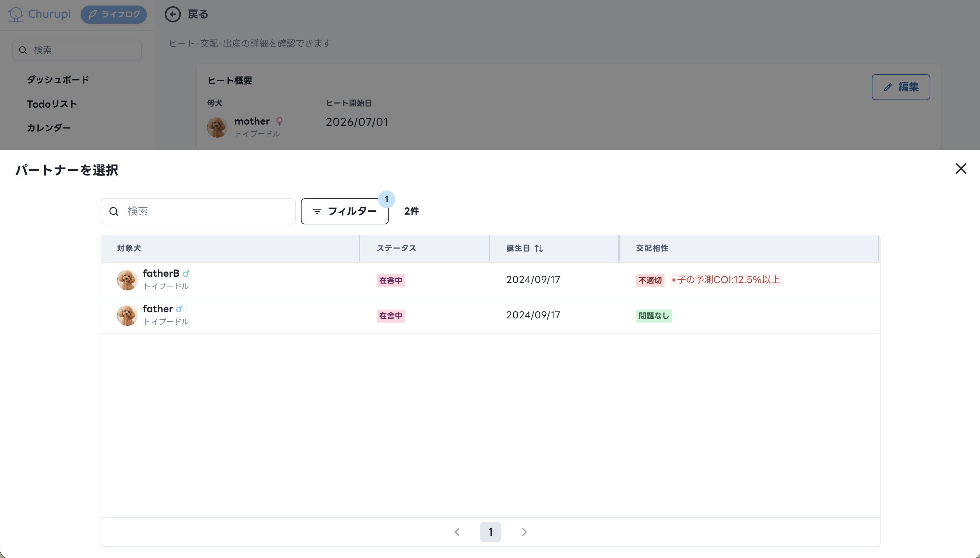980x558 pixels.
Task: Click the 編集 edit button
Action: coord(901,87)
